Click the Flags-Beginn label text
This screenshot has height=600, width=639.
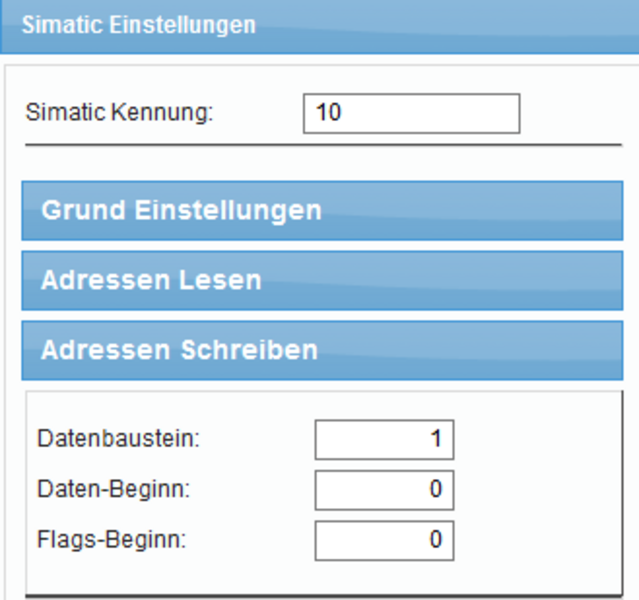(112, 541)
